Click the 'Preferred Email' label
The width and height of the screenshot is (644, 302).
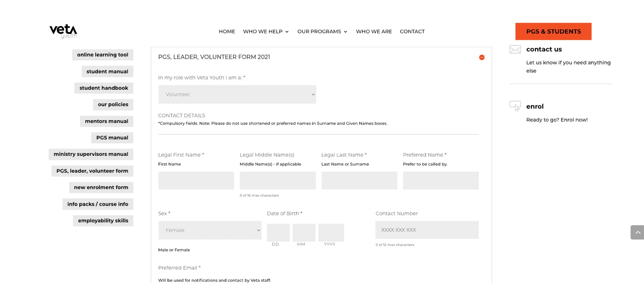(178, 268)
